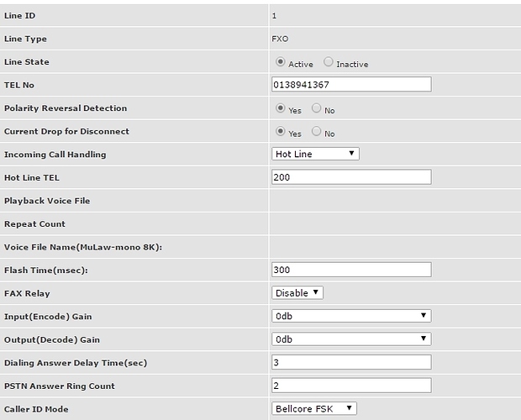Click the Caller ID Mode label
521x420 pixels.
click(36, 409)
